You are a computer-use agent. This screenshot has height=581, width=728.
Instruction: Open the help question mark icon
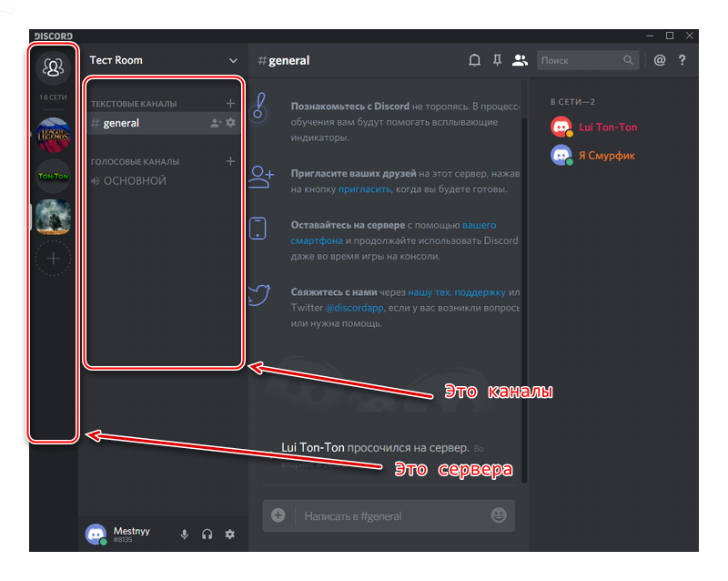tap(682, 60)
